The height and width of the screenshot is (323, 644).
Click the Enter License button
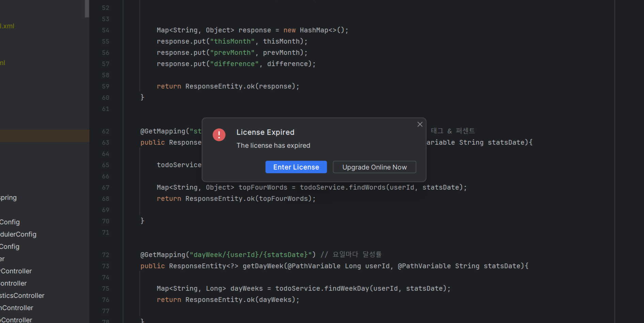[x=296, y=167]
